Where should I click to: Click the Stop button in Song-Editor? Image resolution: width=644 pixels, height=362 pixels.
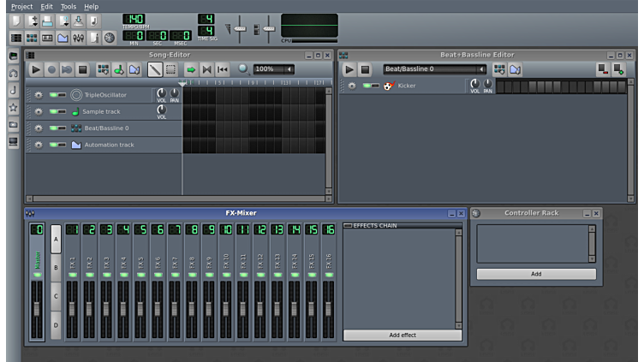click(x=83, y=69)
